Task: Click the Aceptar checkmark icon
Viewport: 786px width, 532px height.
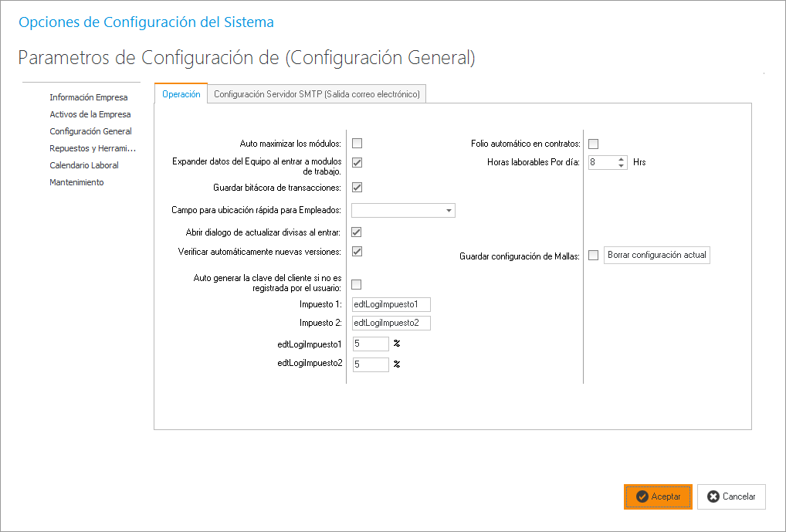Action: tap(642, 496)
